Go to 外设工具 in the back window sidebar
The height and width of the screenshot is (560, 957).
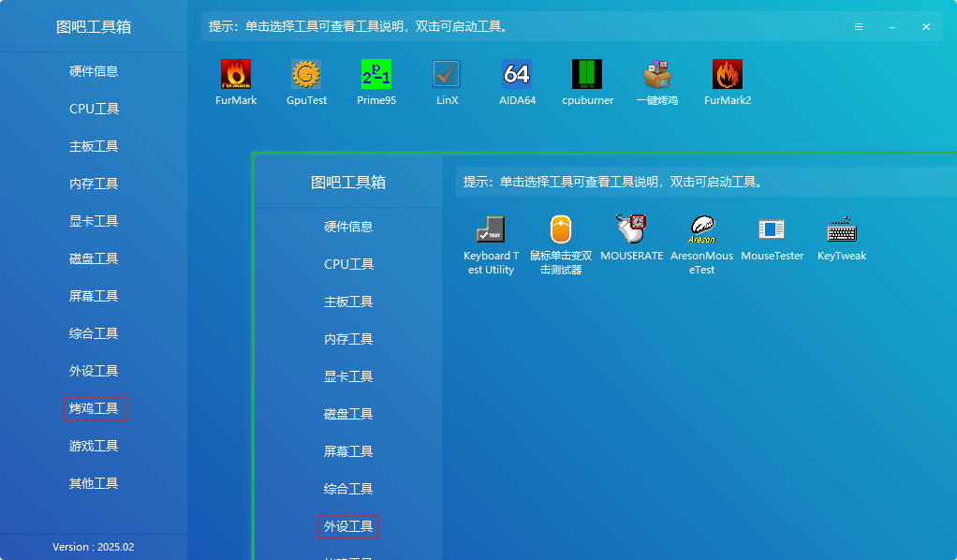94,371
